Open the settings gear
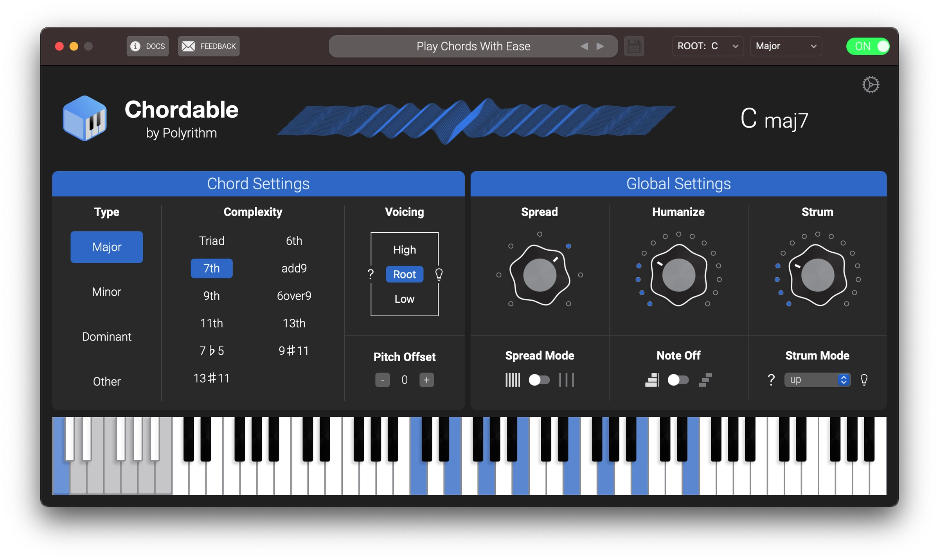 871,84
